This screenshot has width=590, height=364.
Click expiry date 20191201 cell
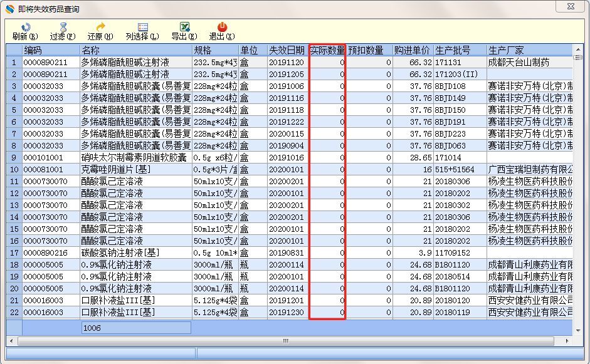click(x=288, y=301)
